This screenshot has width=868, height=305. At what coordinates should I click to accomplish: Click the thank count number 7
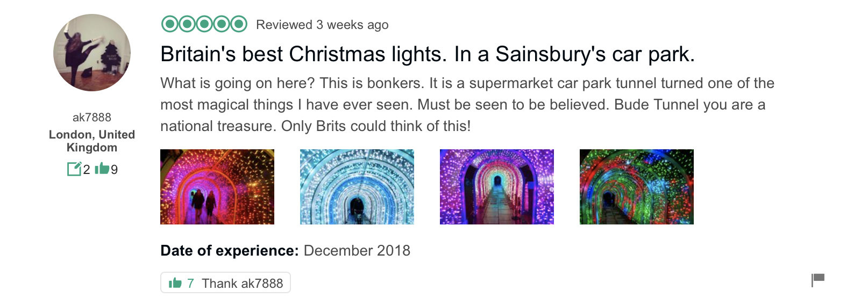(190, 283)
